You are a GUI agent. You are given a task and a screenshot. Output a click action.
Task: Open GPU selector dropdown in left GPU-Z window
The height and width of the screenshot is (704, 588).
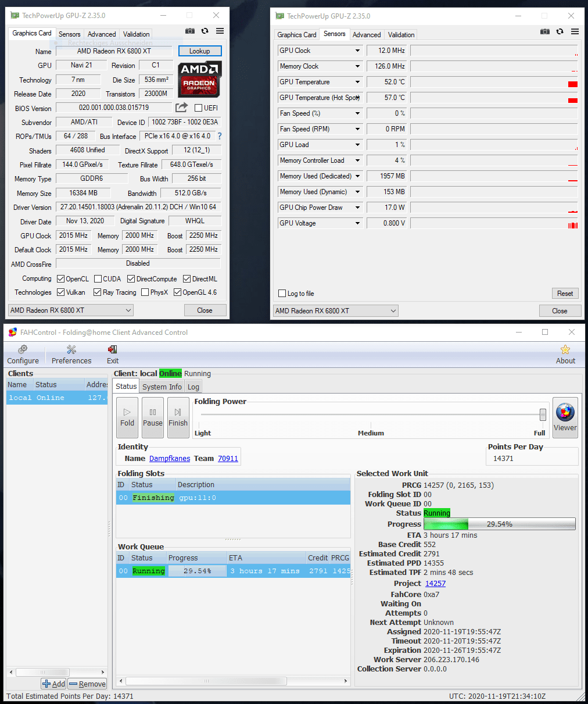pos(70,310)
